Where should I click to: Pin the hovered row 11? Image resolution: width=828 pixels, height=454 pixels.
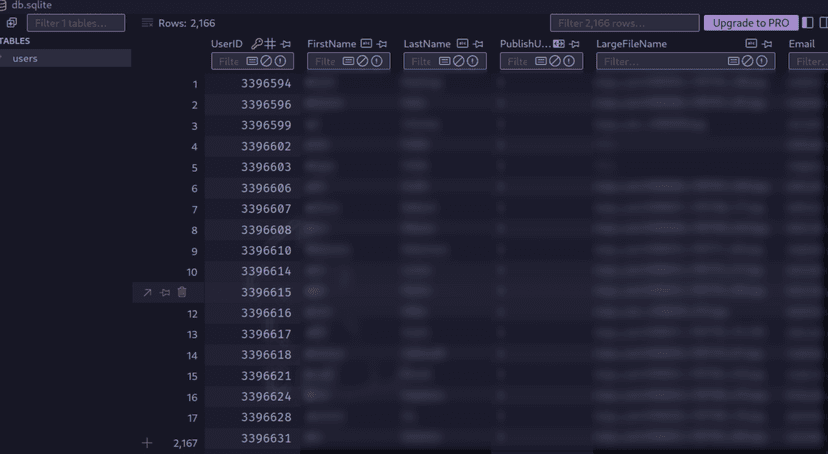pyautogui.click(x=165, y=292)
